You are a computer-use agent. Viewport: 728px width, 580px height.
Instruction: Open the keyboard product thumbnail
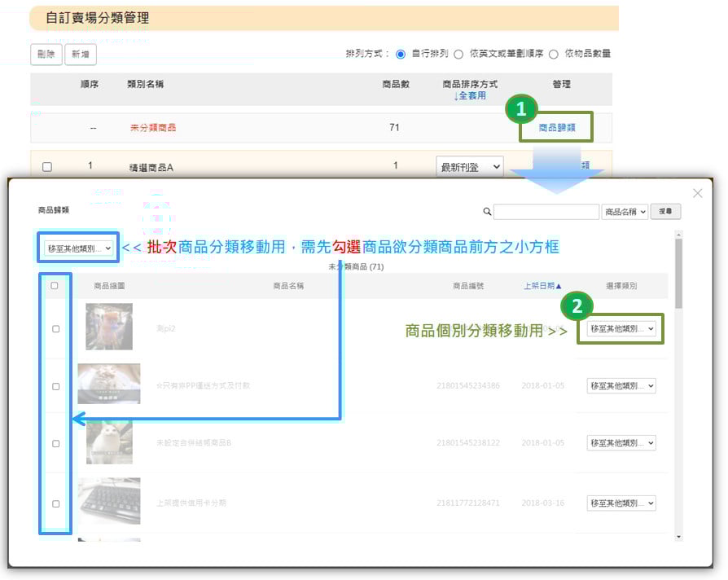(109, 501)
